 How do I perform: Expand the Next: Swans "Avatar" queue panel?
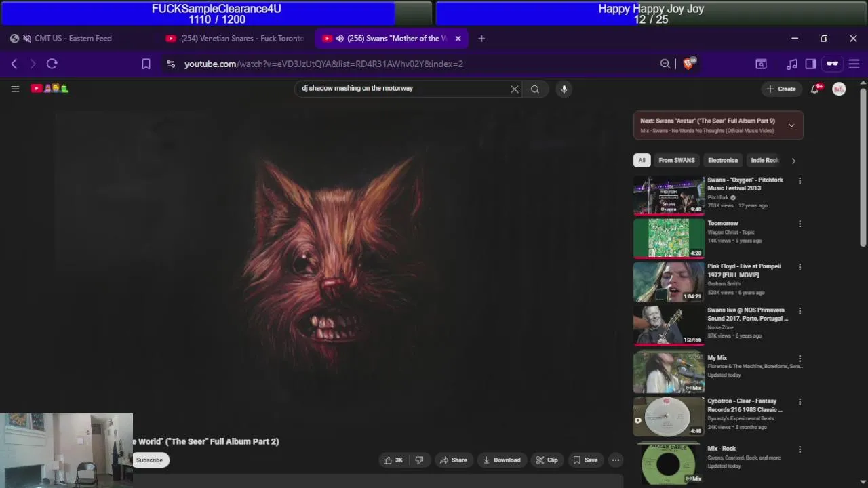(x=791, y=125)
